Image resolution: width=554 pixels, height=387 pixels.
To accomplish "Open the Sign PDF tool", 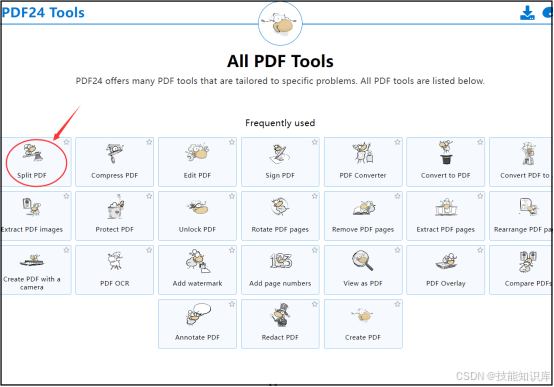I will [x=280, y=162].
